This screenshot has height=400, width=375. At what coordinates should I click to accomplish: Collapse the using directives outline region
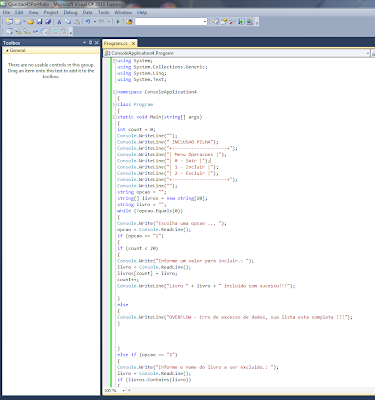point(115,61)
